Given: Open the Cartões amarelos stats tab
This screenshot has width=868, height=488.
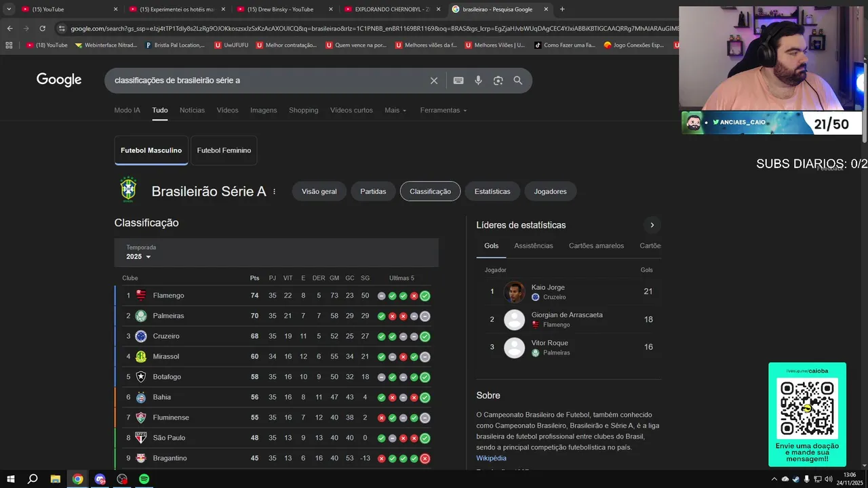Looking at the screenshot, I should pos(596,246).
